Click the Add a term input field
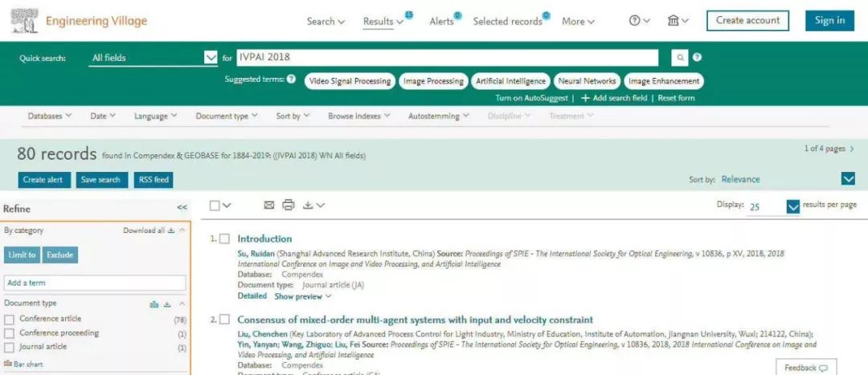The width and height of the screenshot is (868, 375). click(95, 283)
